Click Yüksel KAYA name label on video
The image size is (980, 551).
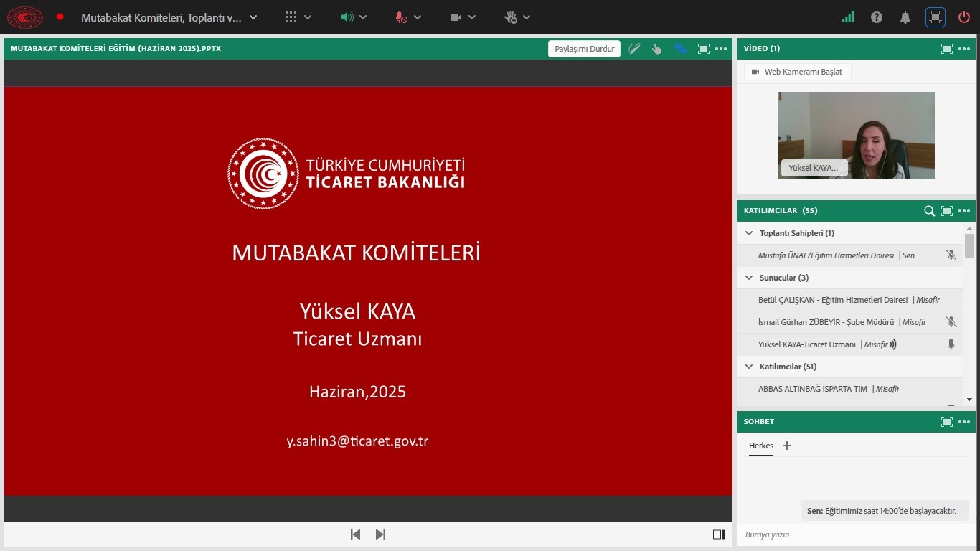[814, 168]
